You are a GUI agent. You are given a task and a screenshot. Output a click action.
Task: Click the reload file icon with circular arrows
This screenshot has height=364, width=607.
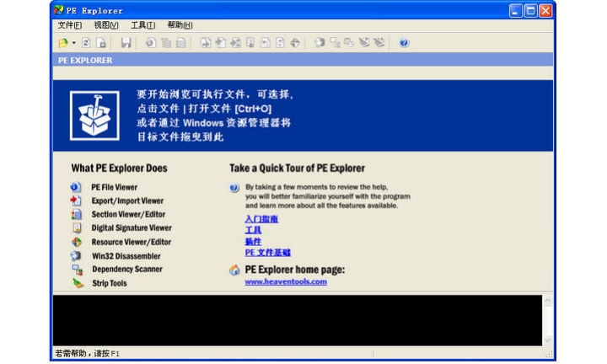(x=86, y=42)
